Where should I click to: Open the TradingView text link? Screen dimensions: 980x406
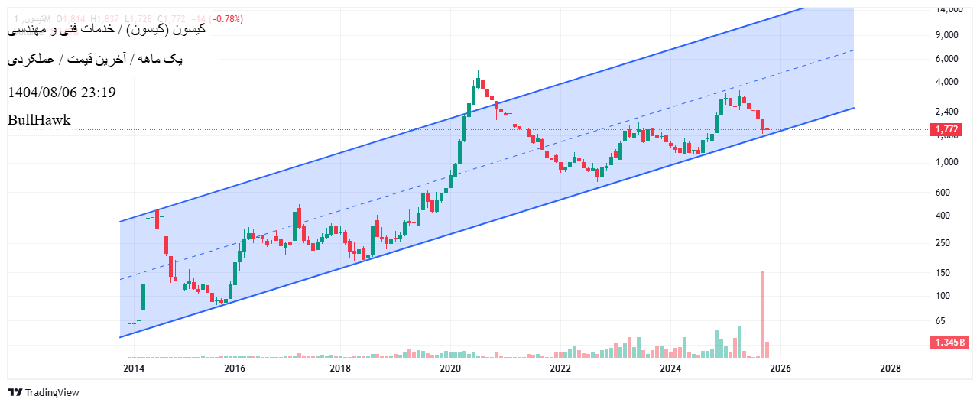52,392
